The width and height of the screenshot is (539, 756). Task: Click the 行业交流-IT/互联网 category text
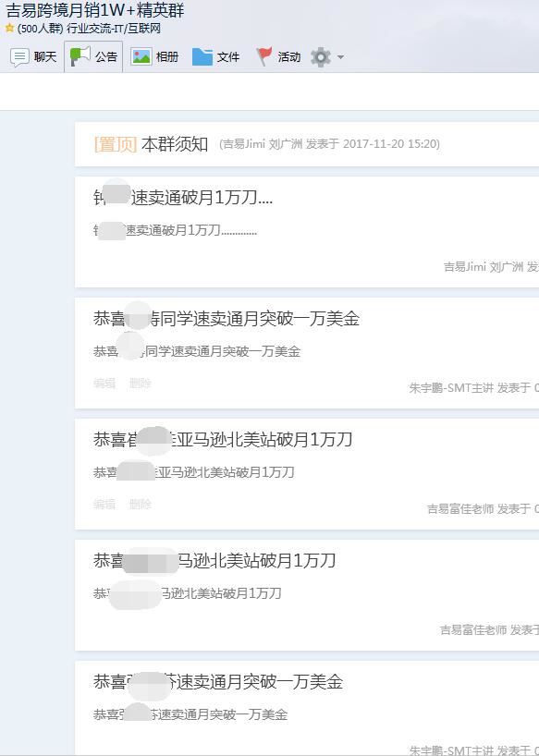coord(114,29)
